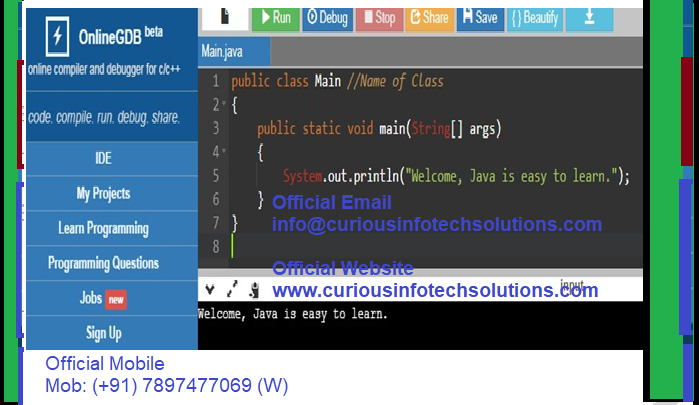This screenshot has width=699, height=405.
Task: Click the red Stop button
Action: tap(379, 19)
